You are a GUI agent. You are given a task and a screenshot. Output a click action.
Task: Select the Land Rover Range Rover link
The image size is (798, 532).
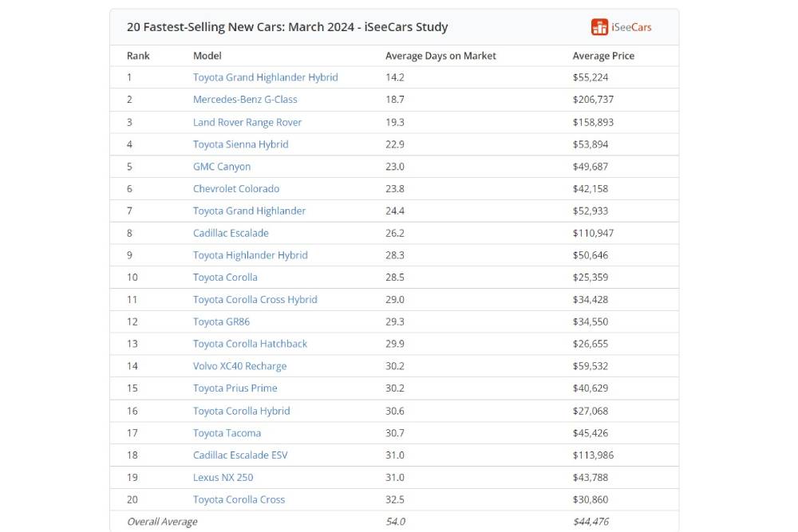point(247,122)
